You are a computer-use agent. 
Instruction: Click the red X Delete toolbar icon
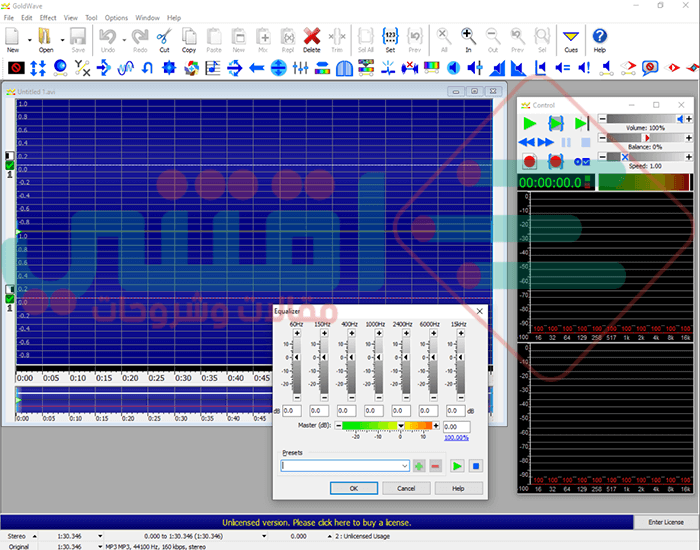(312, 40)
